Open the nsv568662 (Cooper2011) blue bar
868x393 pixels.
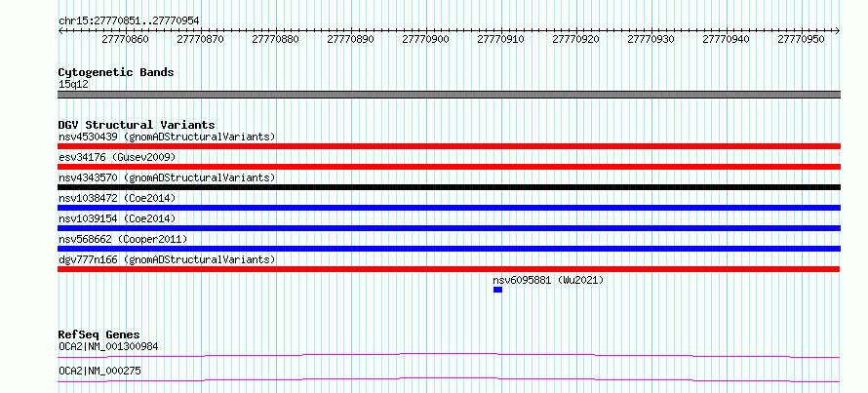click(449, 249)
